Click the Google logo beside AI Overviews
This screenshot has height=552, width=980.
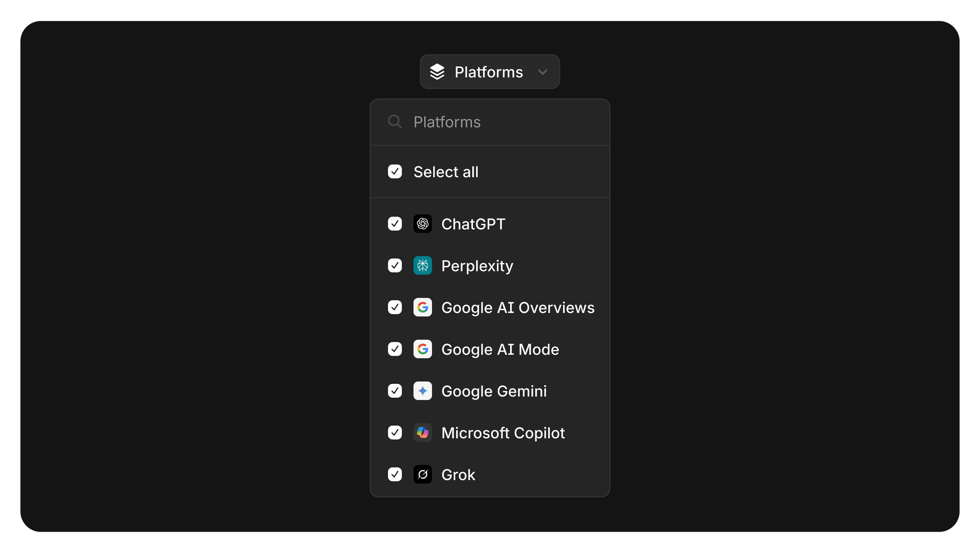pyautogui.click(x=422, y=307)
